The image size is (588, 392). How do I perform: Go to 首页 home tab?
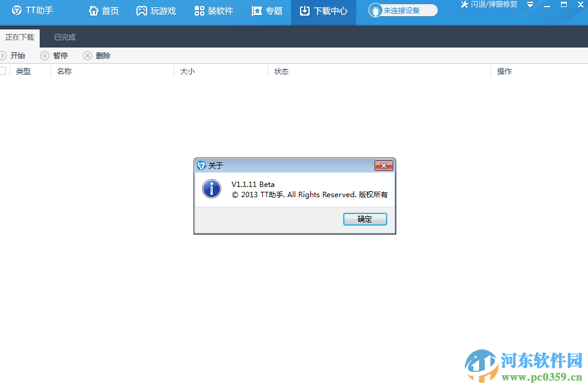tap(104, 11)
